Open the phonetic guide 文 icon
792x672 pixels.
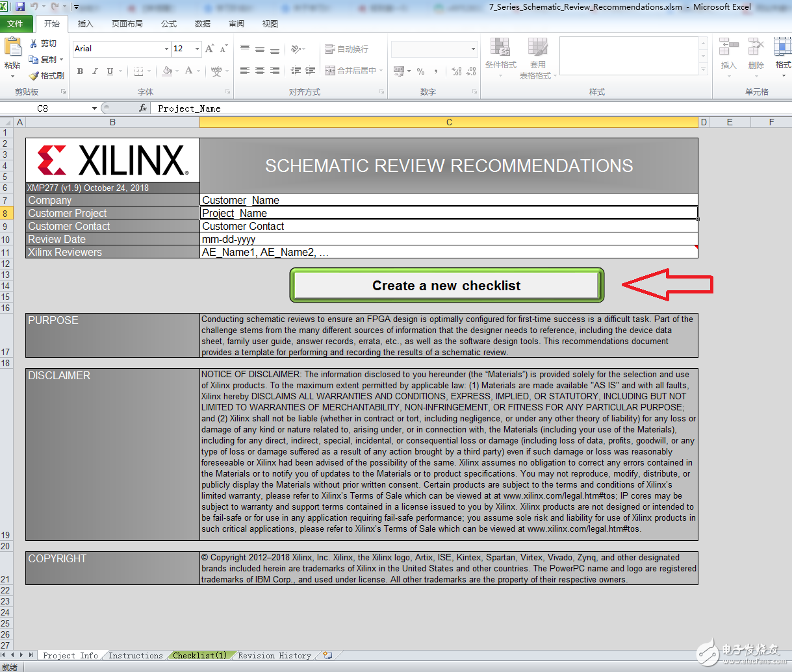click(x=216, y=71)
